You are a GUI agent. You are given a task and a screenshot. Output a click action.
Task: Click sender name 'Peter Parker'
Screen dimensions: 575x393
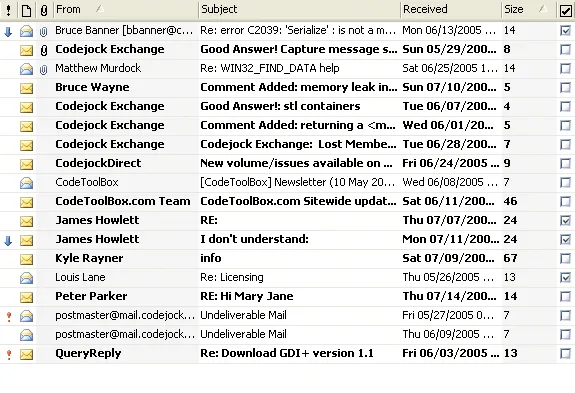tap(91, 296)
